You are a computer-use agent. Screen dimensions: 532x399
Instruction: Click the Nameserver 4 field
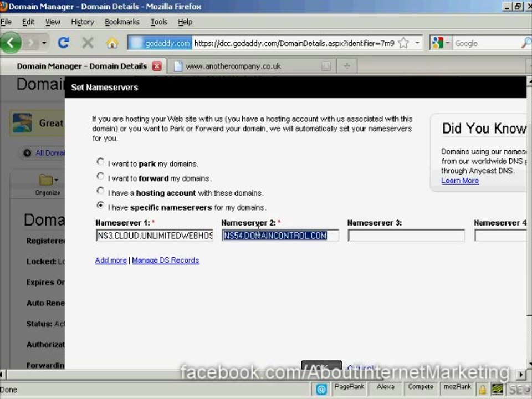(x=500, y=235)
